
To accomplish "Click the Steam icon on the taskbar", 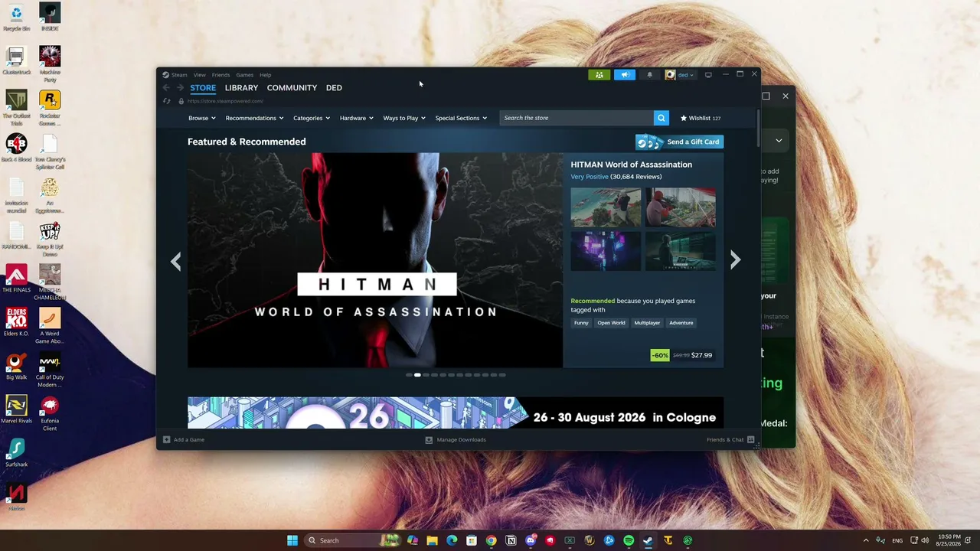I will pos(648,540).
